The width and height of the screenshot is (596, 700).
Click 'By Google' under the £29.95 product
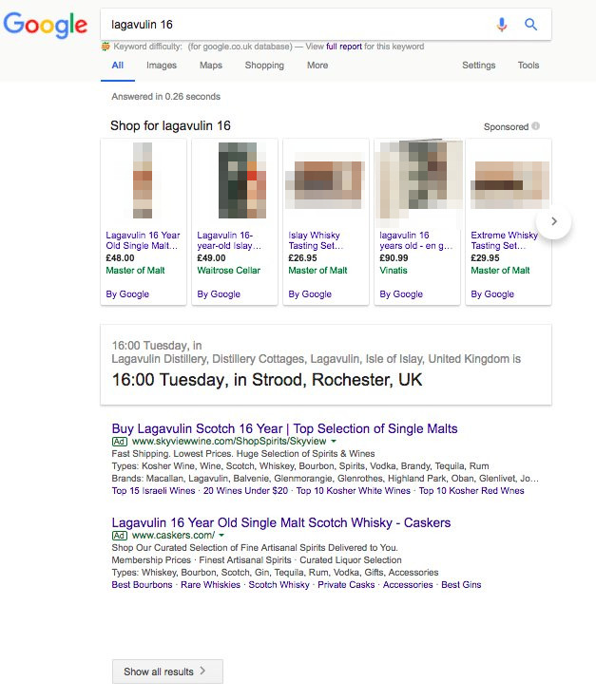pos(492,294)
